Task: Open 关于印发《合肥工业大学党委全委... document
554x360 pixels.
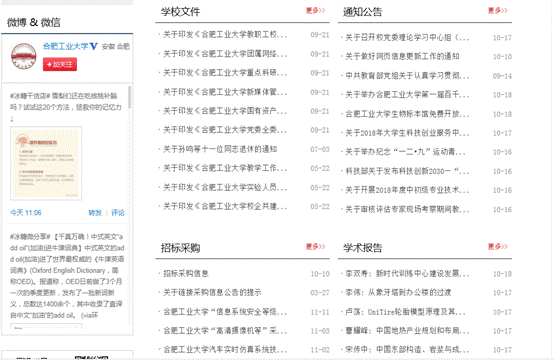Action: point(225,130)
